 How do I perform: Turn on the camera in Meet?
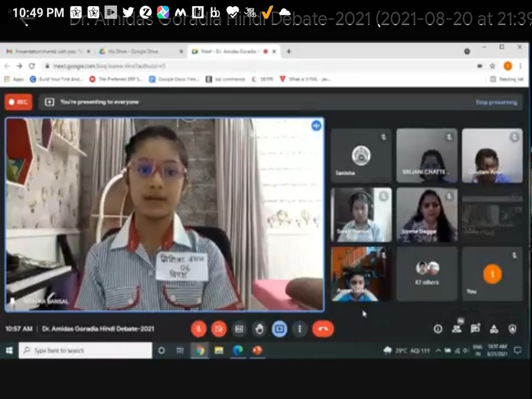pyautogui.click(x=219, y=329)
